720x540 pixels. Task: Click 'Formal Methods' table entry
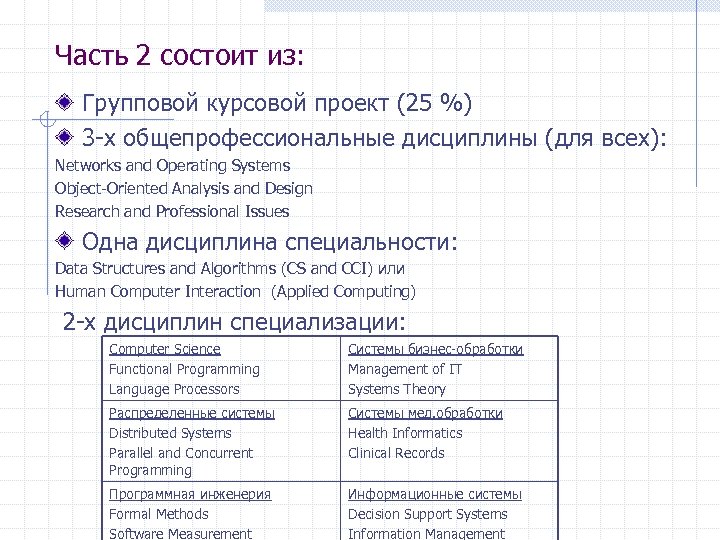(x=158, y=514)
